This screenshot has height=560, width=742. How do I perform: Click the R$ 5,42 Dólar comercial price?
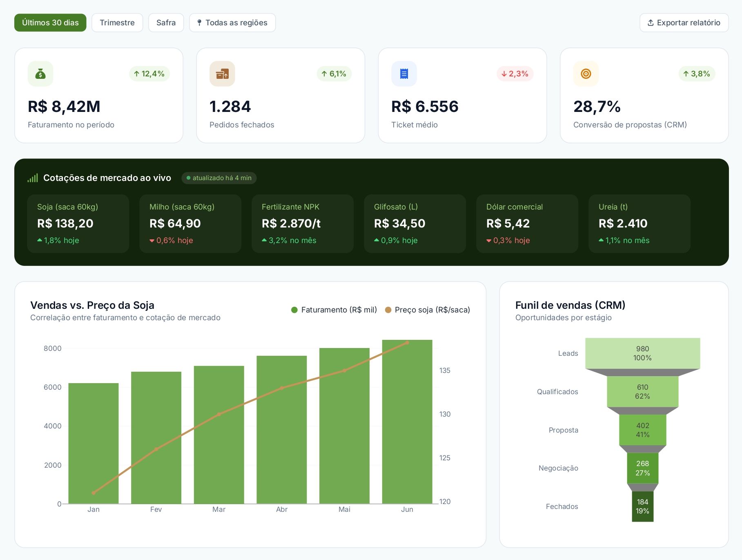click(x=508, y=223)
